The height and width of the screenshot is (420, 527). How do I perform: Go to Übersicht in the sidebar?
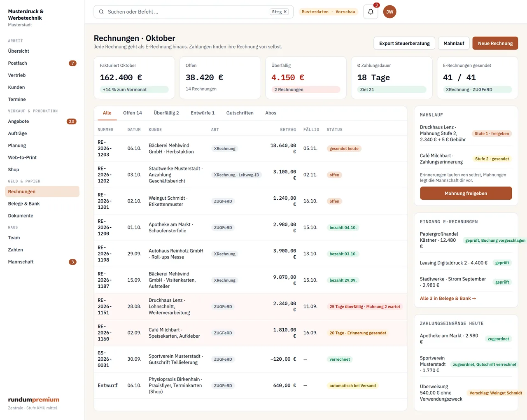42,51
